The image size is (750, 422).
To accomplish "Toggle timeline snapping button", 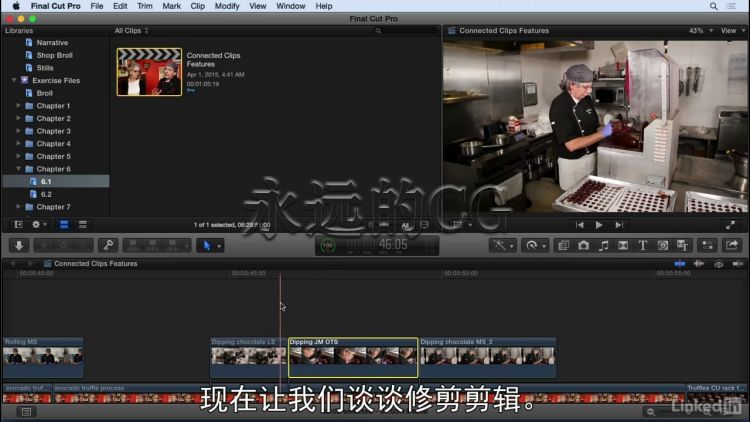I will [738, 264].
